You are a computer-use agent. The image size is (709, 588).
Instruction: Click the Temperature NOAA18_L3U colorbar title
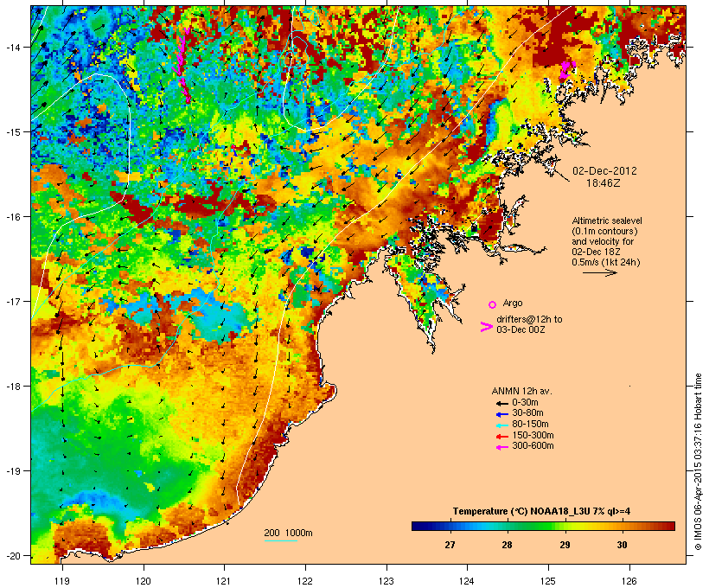(x=542, y=512)
